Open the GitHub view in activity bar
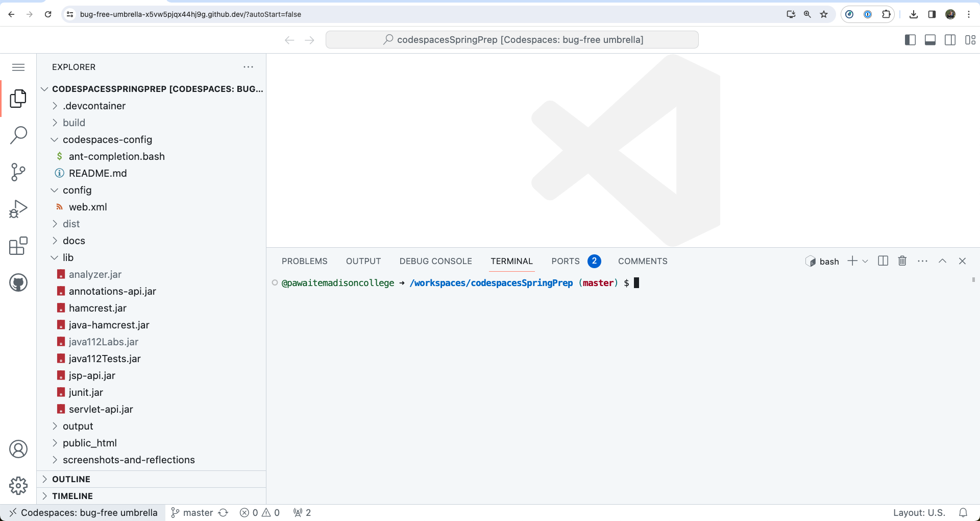This screenshot has width=980, height=521. click(18, 282)
